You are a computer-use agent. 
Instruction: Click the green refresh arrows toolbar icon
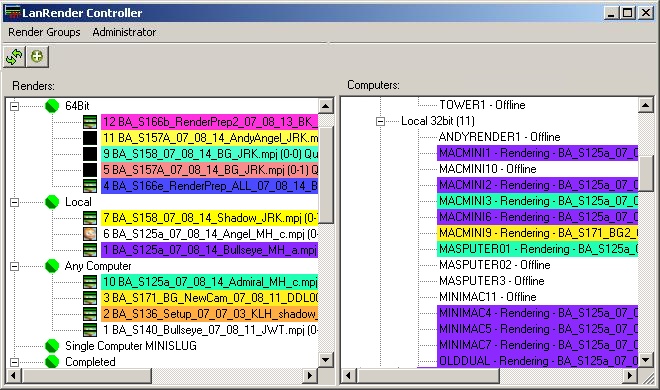pyautogui.click(x=14, y=57)
